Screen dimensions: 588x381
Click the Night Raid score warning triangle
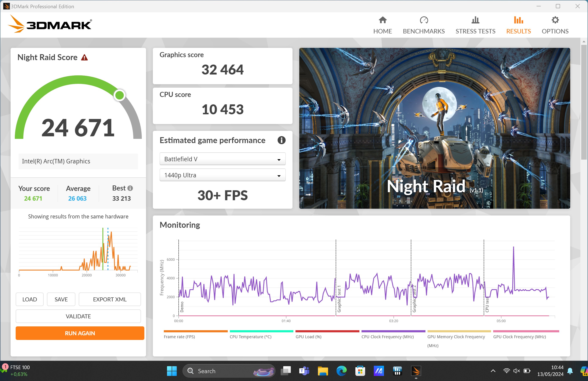click(x=84, y=58)
